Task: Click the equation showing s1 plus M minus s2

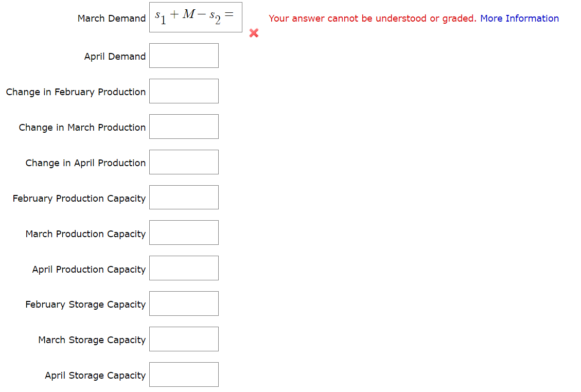Action: [x=196, y=17]
